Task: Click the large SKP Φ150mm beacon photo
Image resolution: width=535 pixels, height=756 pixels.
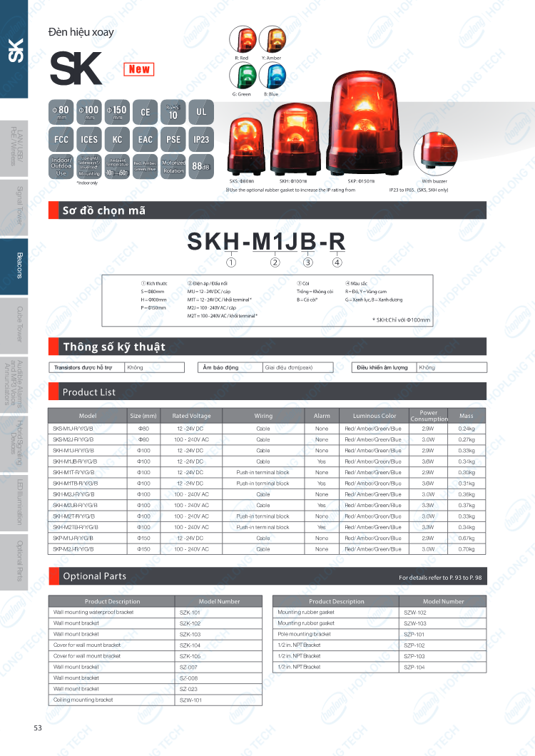Action: [x=366, y=123]
